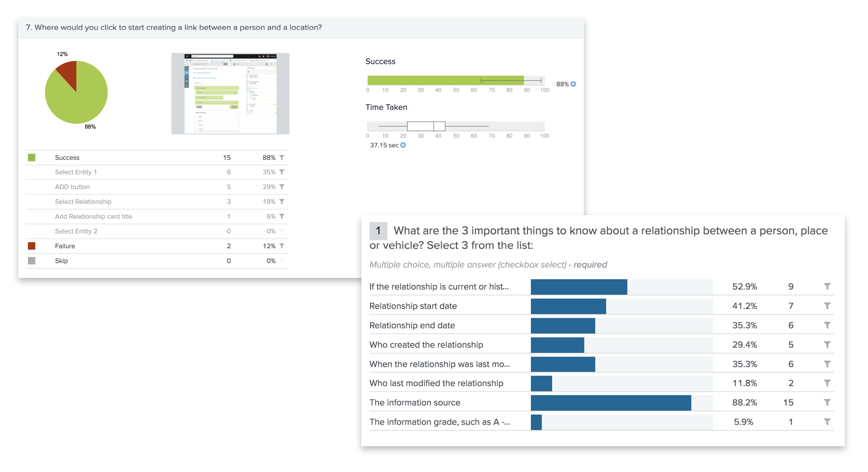This screenshot has width=868, height=472.
Task: Select the Skip row label
Action: click(62, 260)
